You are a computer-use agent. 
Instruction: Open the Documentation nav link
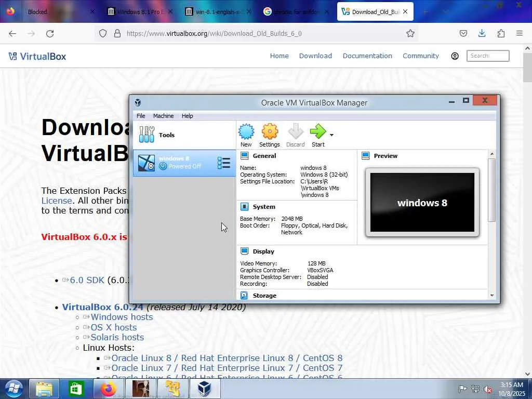point(367,56)
